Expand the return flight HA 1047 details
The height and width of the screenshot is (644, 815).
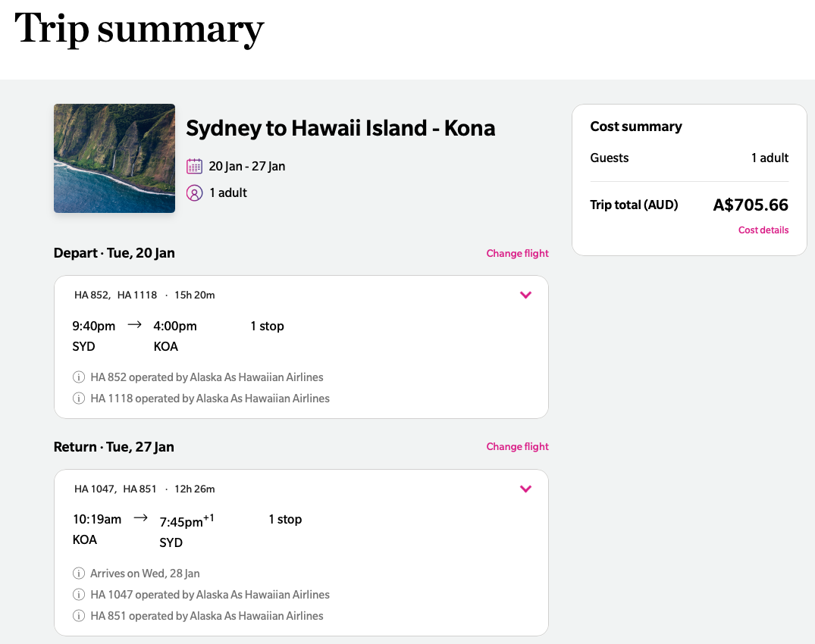pos(525,489)
